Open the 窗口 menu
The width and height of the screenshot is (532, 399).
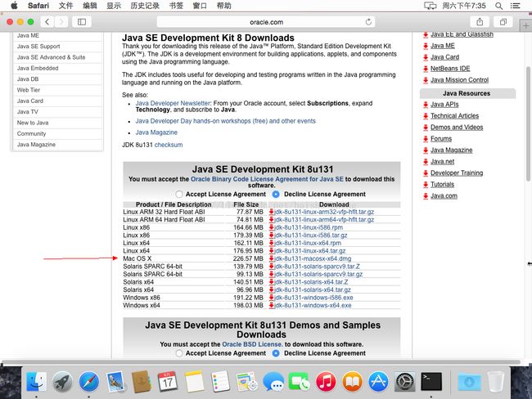tap(200, 6)
